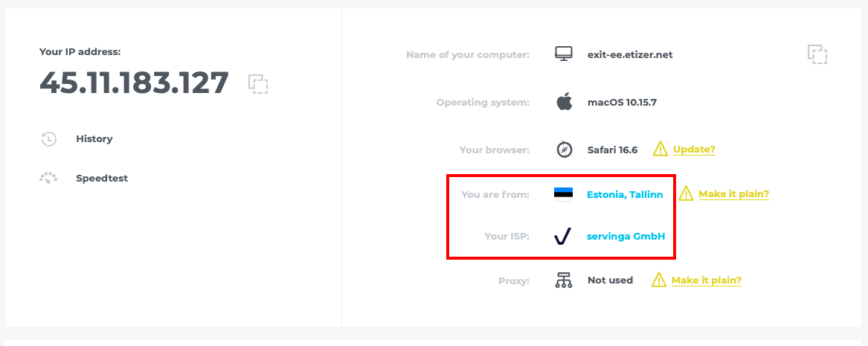
Task: Open the Speedtest link
Action: coord(102,179)
